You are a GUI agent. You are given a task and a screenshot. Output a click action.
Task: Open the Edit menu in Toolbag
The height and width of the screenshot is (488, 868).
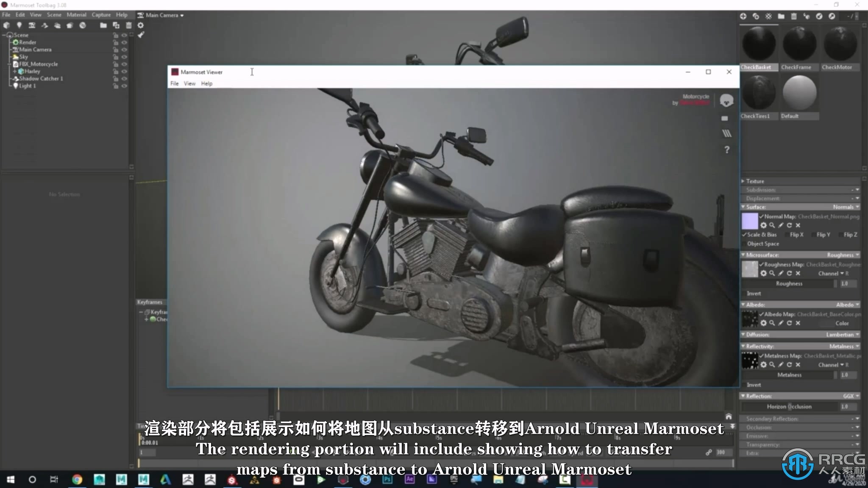(20, 15)
